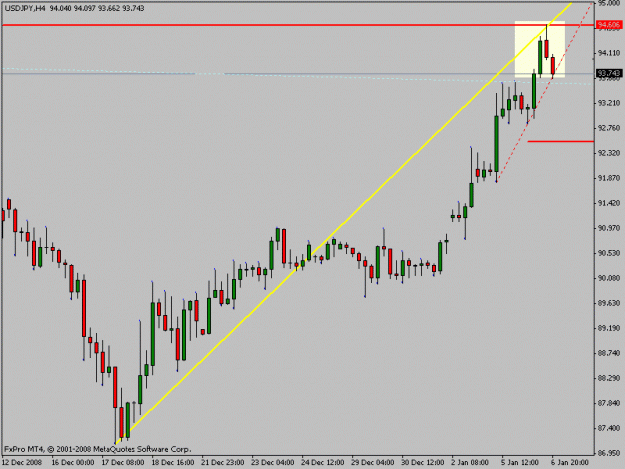Image resolution: width=625 pixels, height=469 pixels.
Task: Click the current price label 93.743
Action: point(609,73)
